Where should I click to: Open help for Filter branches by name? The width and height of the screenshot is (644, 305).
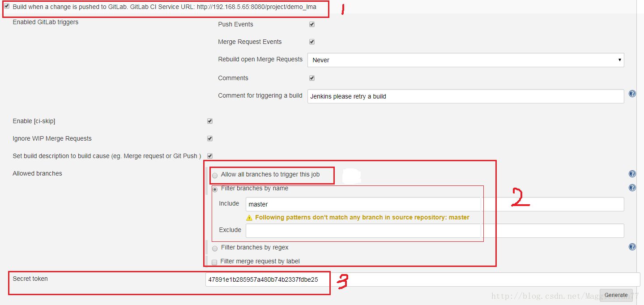click(632, 188)
